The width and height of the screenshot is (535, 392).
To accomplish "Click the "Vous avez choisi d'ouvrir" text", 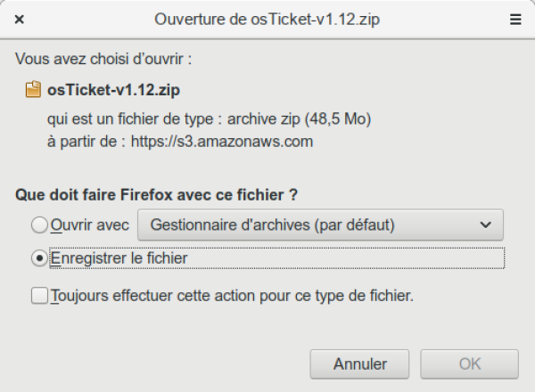I will coord(103,60).
